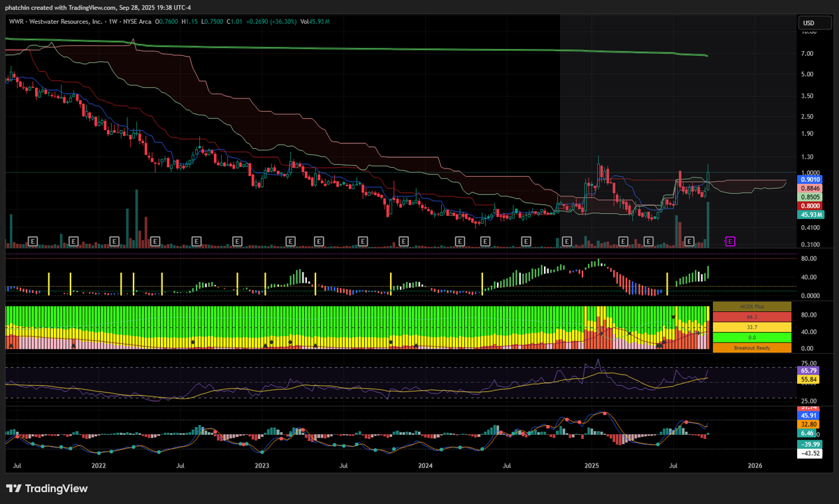This screenshot has height=504, width=839.
Task: Toggle the green 0.0 MCDX band
Action: [x=752, y=337]
